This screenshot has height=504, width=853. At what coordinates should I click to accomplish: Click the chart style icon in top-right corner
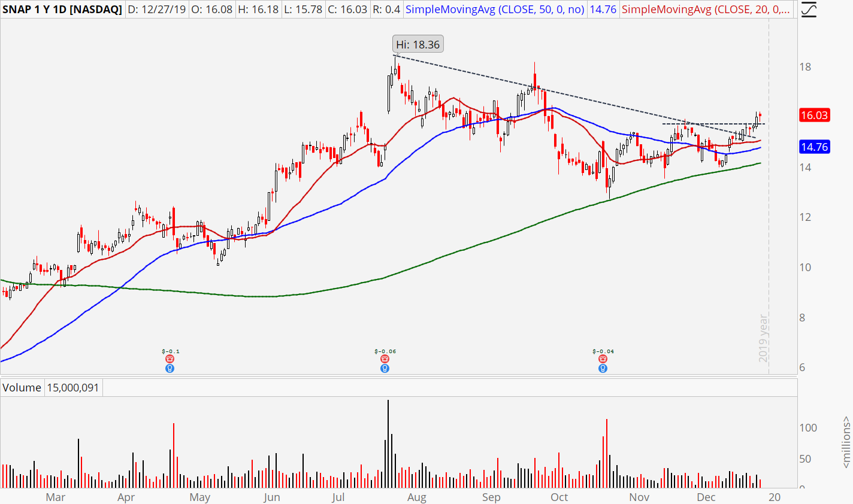click(x=808, y=10)
